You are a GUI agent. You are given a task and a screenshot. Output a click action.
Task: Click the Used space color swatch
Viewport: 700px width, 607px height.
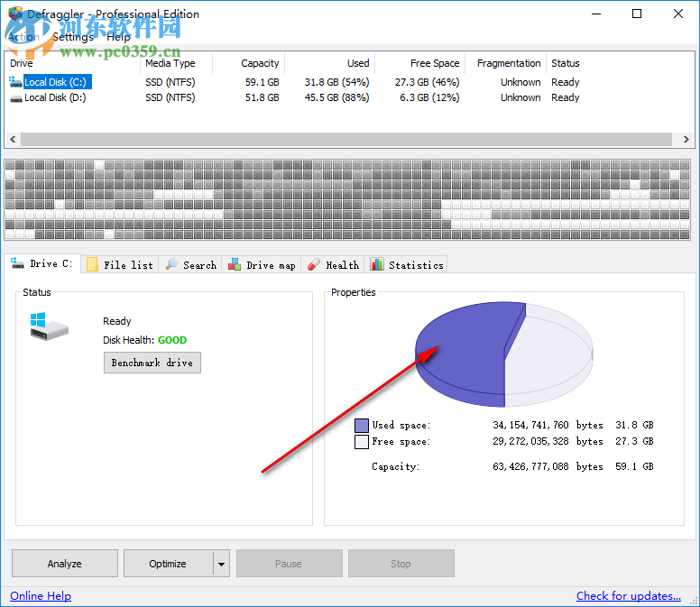point(361,426)
